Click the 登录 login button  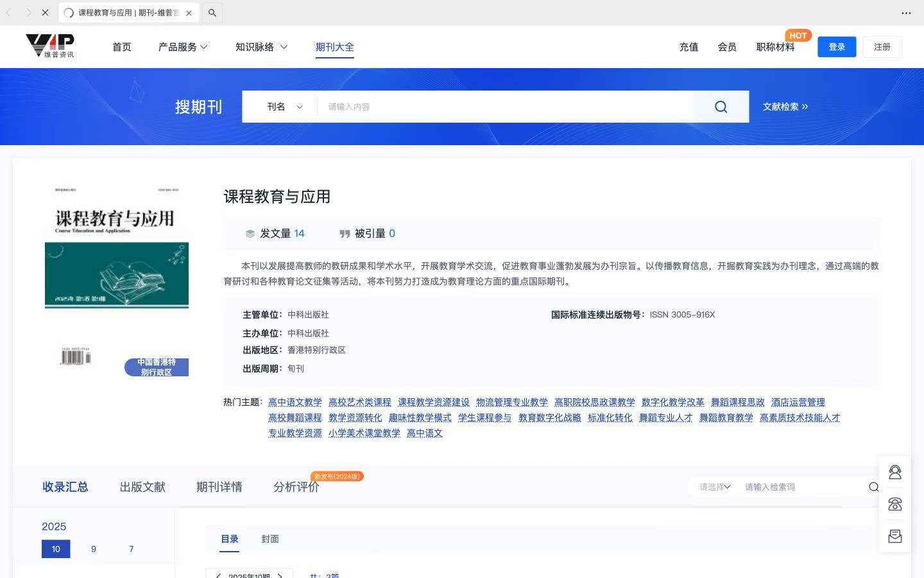pos(837,47)
